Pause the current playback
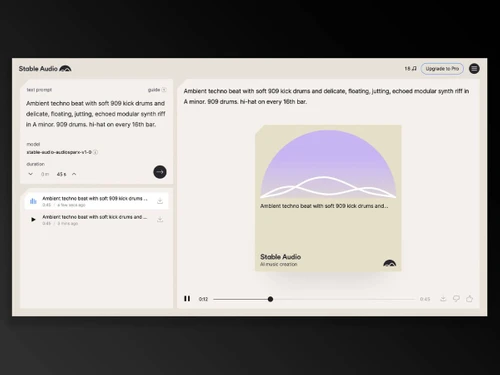Screen dimensions: 500x375 pos(187,299)
